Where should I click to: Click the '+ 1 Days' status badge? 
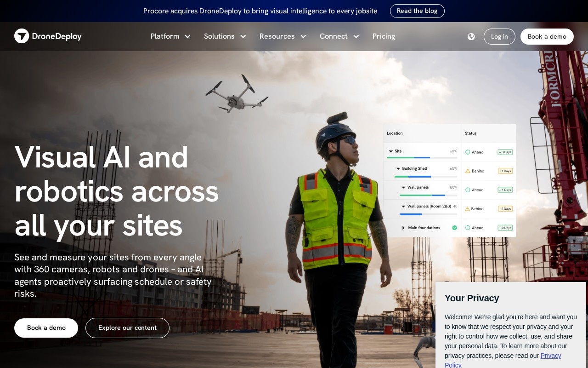tap(505, 190)
